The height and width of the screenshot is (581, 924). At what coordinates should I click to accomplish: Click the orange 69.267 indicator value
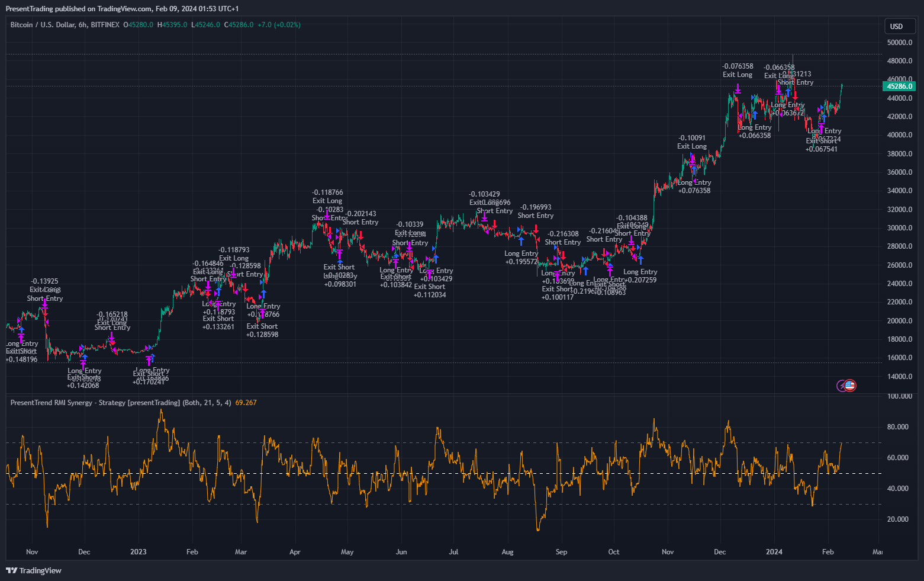pos(246,403)
